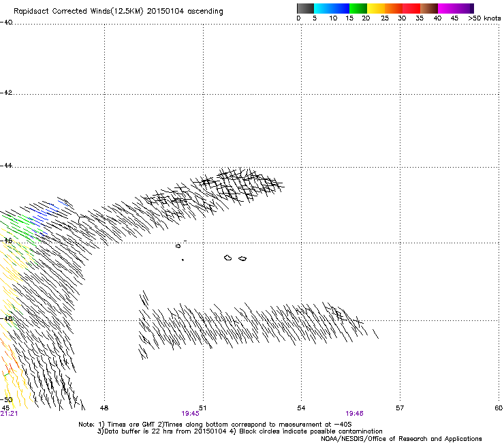The width and height of the screenshot is (504, 443).
Task: Click the magenta 40-45 knots legend segment
Action: tap(447, 8)
